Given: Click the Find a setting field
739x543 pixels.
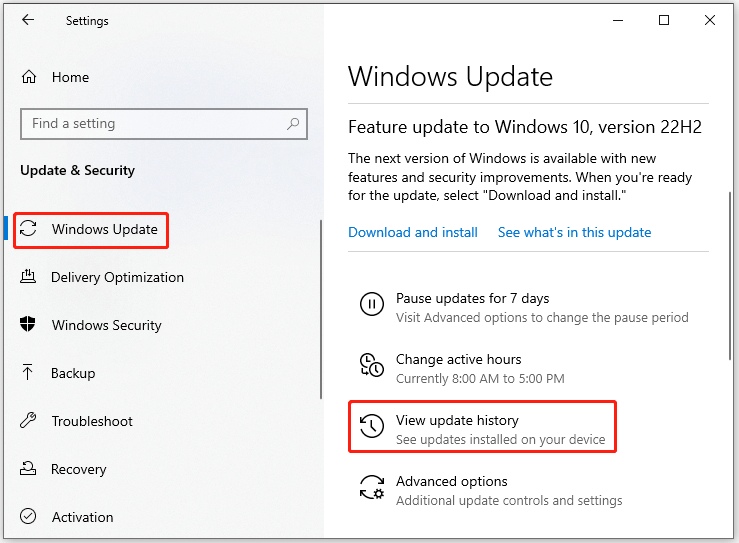Looking at the screenshot, I should (x=164, y=124).
